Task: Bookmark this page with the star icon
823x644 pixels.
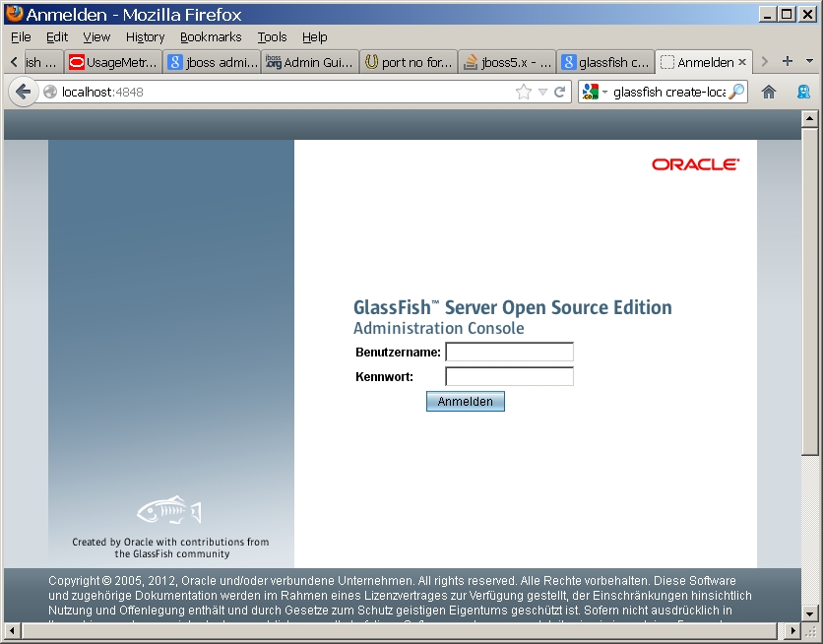Action: click(x=524, y=93)
